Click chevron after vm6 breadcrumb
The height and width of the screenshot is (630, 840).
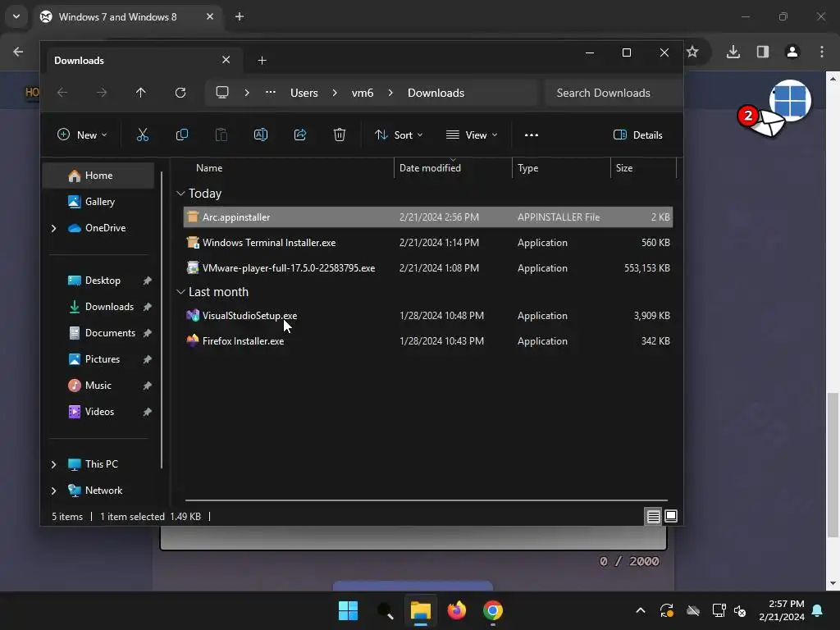(x=390, y=93)
